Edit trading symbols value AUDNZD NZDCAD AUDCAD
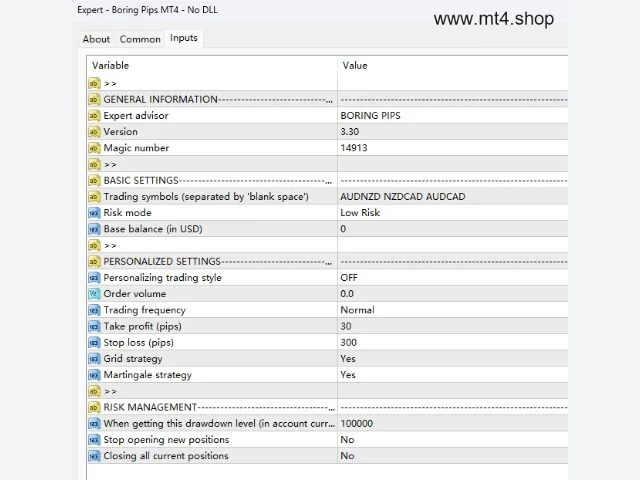The width and height of the screenshot is (640, 480). (402, 196)
